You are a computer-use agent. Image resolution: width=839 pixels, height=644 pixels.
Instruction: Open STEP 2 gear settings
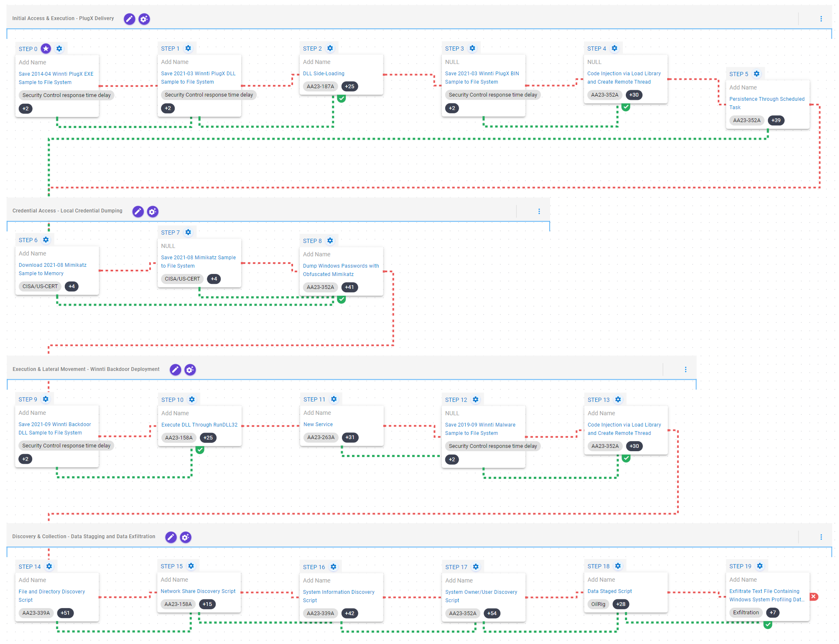(x=330, y=49)
